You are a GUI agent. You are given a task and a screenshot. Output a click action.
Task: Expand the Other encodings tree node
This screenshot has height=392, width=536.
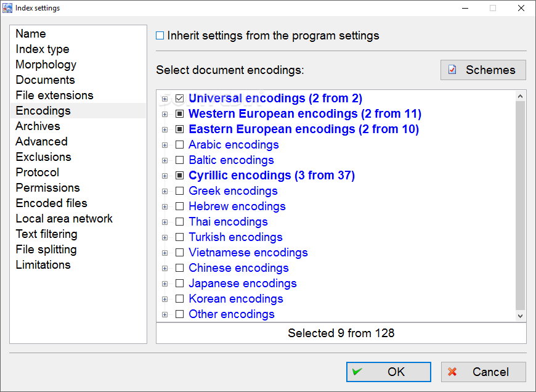tap(164, 314)
